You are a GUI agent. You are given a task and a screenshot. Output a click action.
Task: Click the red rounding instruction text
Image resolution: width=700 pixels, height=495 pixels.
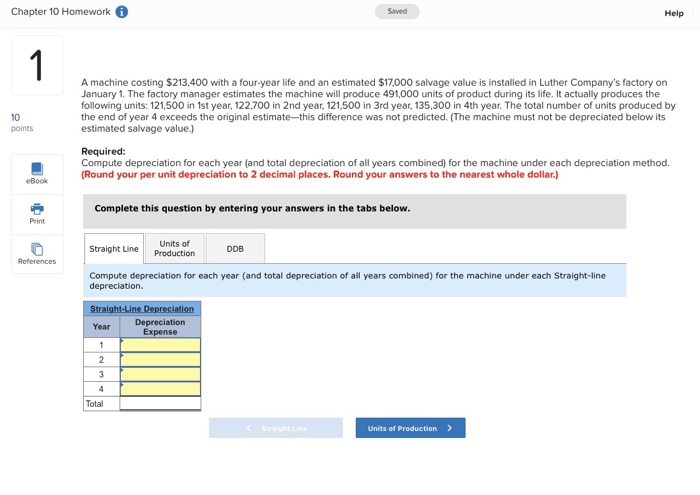320,175
